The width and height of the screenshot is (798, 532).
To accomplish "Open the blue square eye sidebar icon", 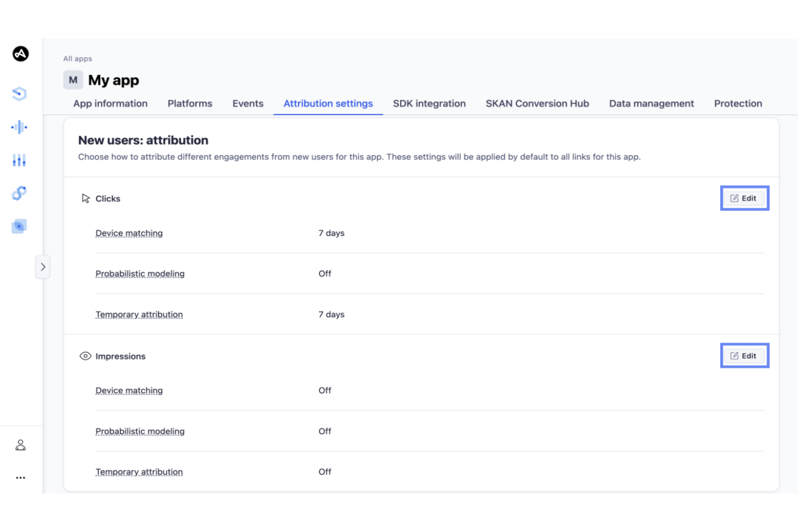I will 19,226.
